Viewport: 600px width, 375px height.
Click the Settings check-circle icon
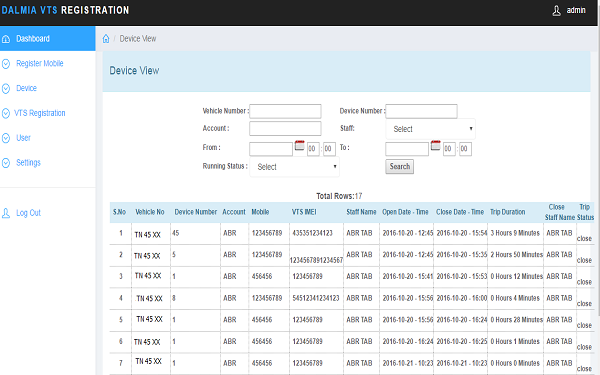click(6, 163)
